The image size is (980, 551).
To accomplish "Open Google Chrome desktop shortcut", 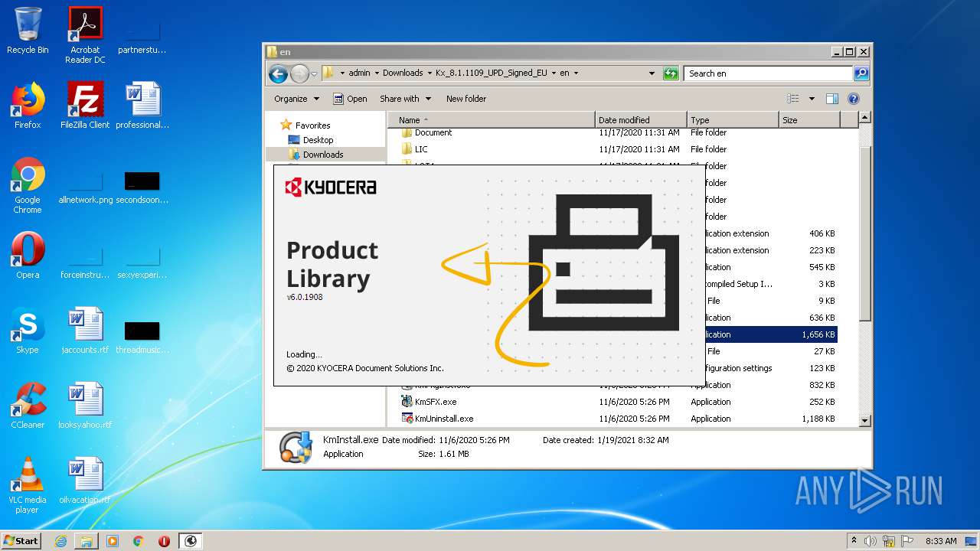I will coord(28,185).
